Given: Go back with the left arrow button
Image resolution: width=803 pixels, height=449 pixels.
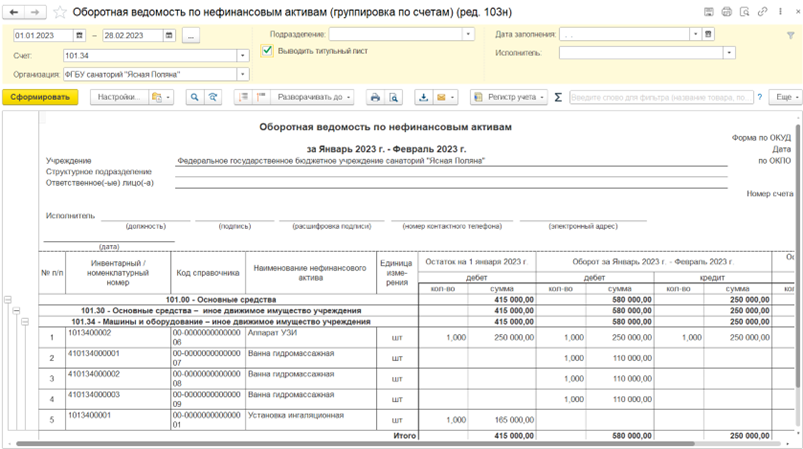Looking at the screenshot, I should [14, 12].
